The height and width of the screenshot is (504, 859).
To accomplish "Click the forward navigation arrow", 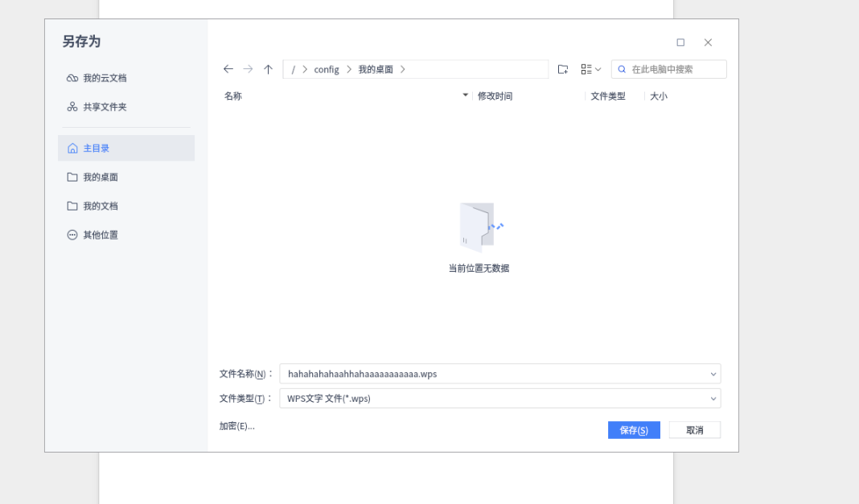I will click(248, 69).
